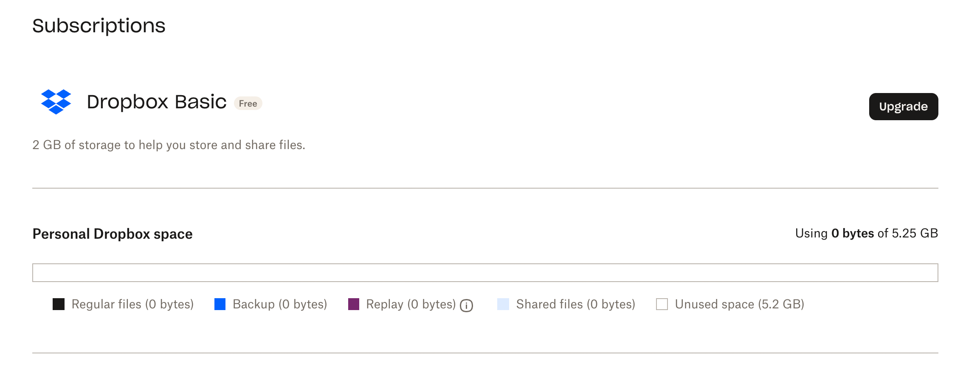The image size is (980, 367).
Task: Select the black Regular files swatch
Action: click(x=59, y=304)
